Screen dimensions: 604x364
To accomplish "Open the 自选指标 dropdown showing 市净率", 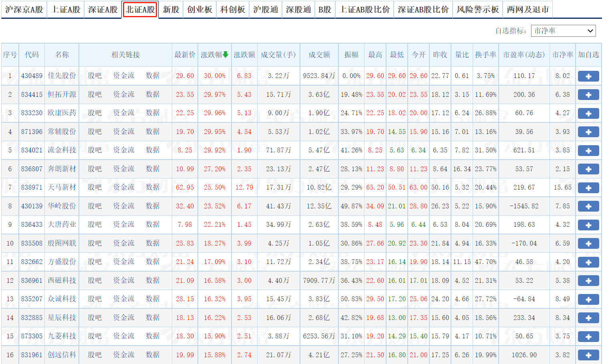I will 563,31.
